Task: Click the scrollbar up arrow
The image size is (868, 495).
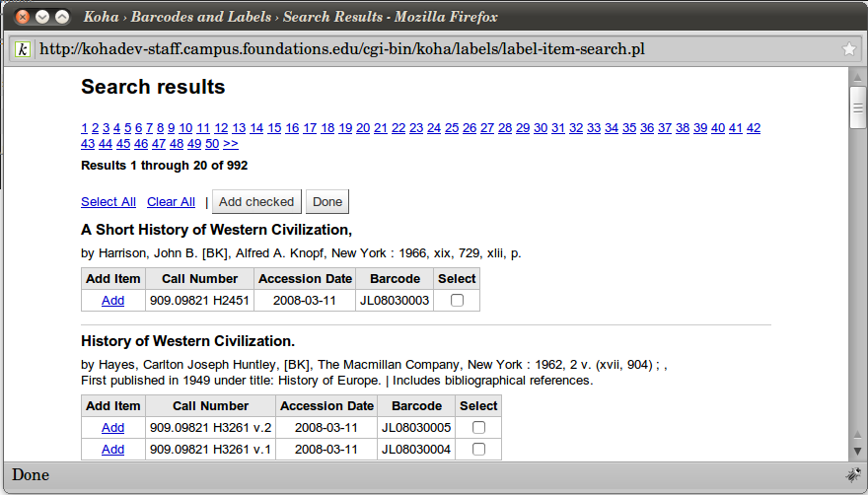Action: pyautogui.click(x=857, y=77)
